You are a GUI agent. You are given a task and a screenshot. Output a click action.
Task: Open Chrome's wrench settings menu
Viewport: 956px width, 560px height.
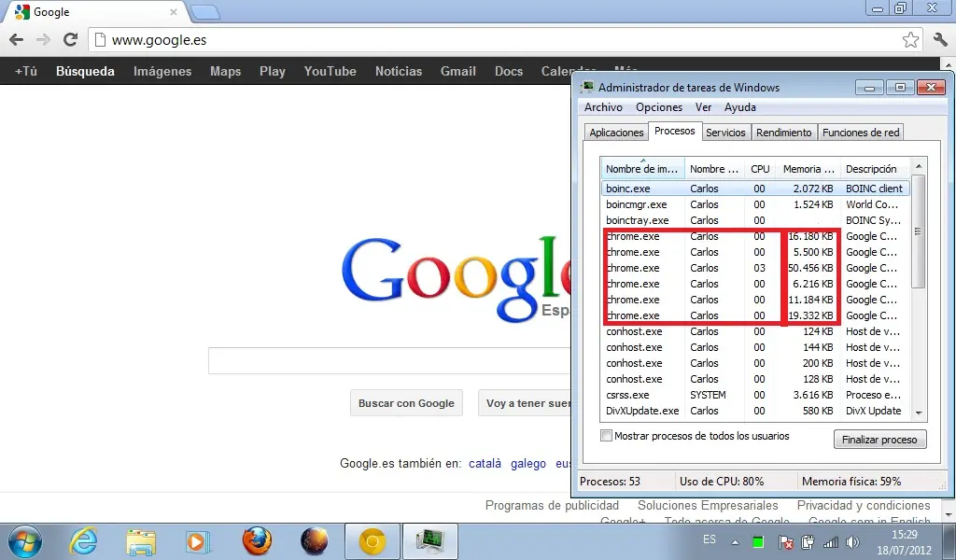940,39
